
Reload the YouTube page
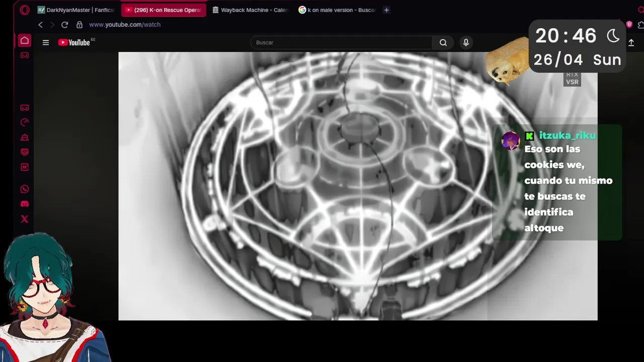(64, 25)
